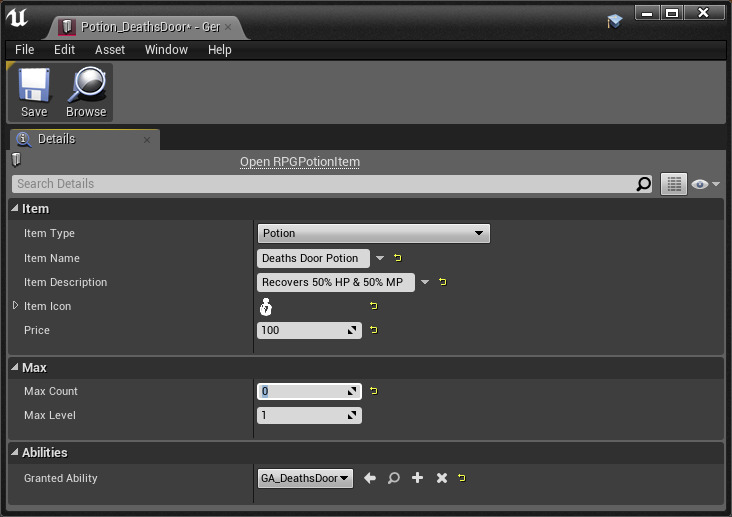Clear the Granted Ability value
This screenshot has height=517, width=732.
[x=442, y=478]
